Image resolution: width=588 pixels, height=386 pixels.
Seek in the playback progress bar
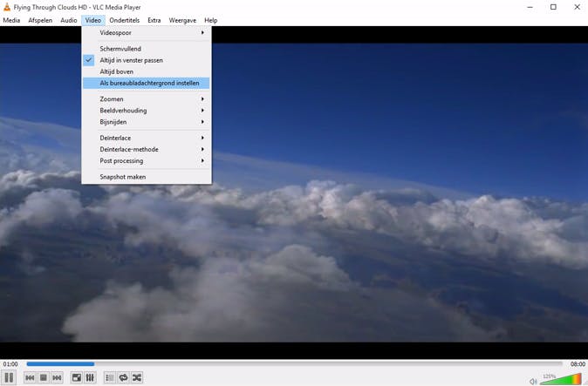(x=294, y=364)
